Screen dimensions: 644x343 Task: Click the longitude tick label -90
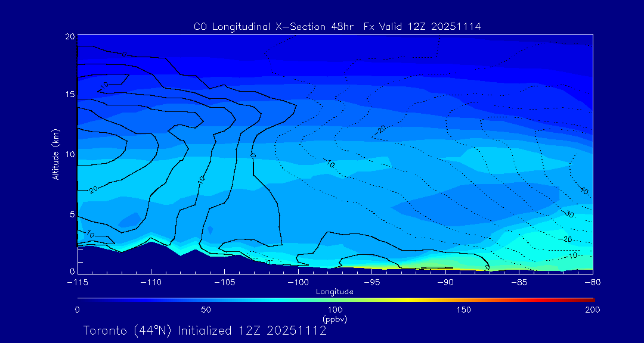[x=445, y=282]
